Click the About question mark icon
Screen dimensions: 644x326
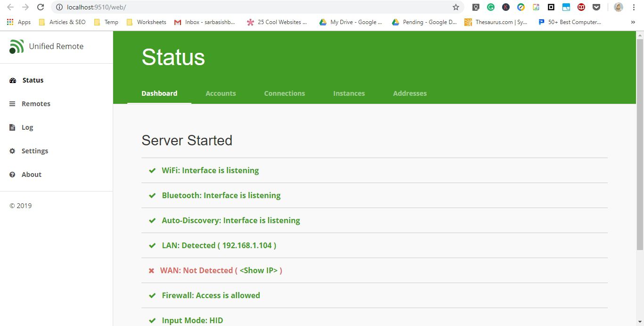(x=13, y=175)
